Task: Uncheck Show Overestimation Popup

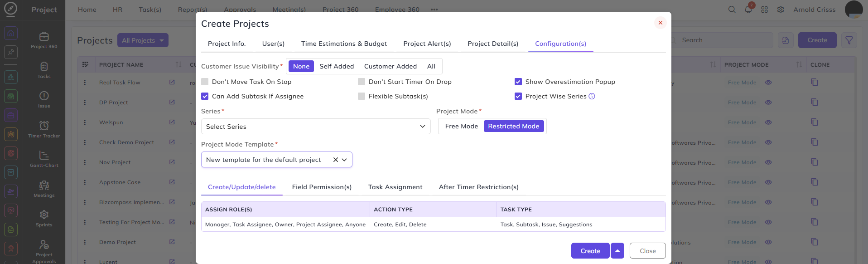Action: click(x=518, y=82)
